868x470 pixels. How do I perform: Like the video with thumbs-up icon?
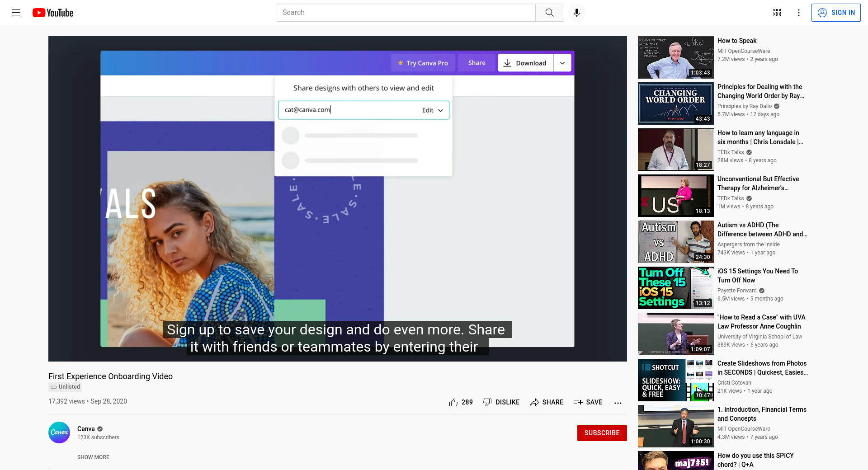(453, 402)
